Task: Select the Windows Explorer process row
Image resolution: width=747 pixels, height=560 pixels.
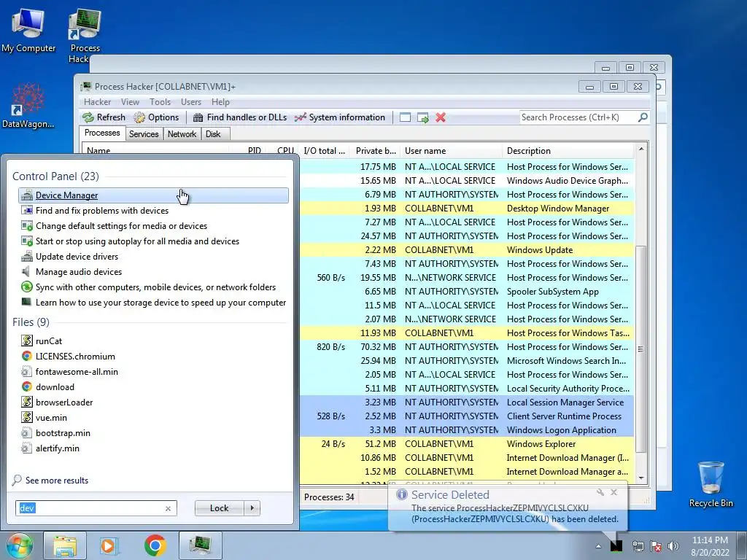Action: pyautogui.click(x=467, y=444)
